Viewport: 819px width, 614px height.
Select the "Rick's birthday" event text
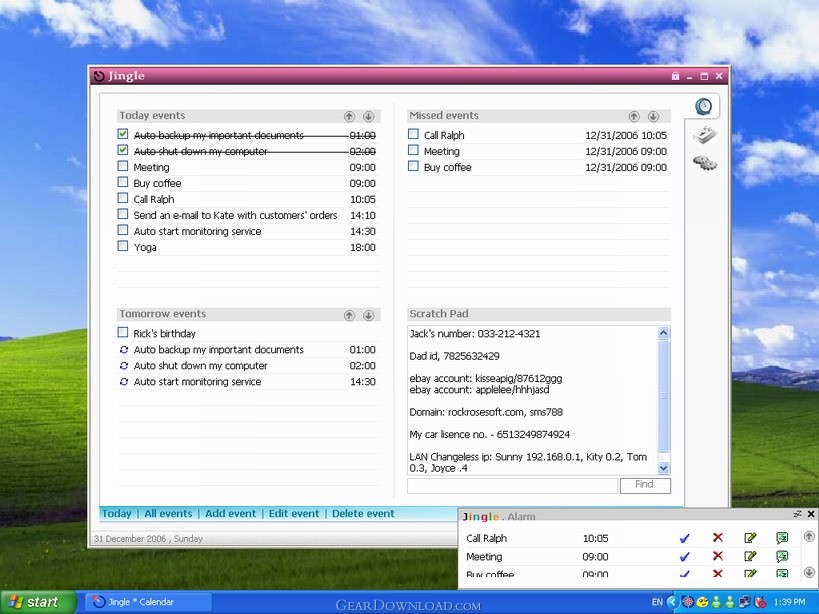click(165, 334)
